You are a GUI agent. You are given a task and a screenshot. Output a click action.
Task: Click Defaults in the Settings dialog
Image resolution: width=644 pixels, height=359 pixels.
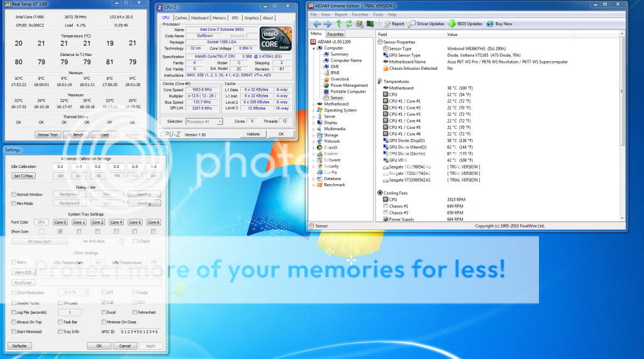point(19,346)
